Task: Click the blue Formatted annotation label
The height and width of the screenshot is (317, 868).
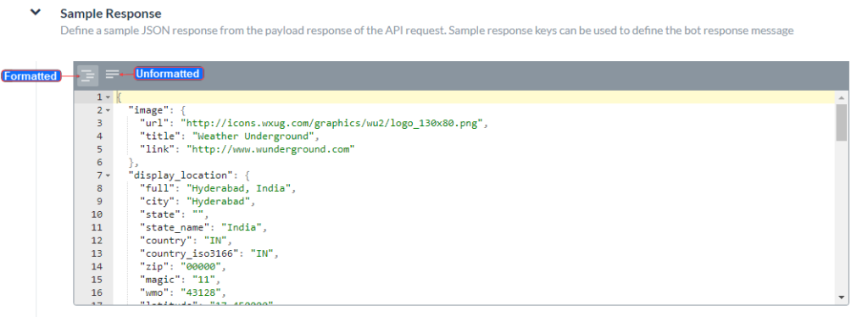Action: click(x=31, y=75)
